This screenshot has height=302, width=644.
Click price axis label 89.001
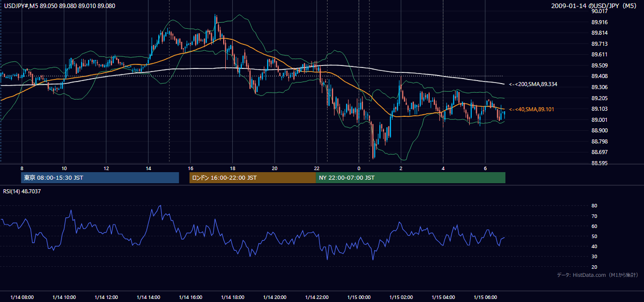(x=600, y=120)
